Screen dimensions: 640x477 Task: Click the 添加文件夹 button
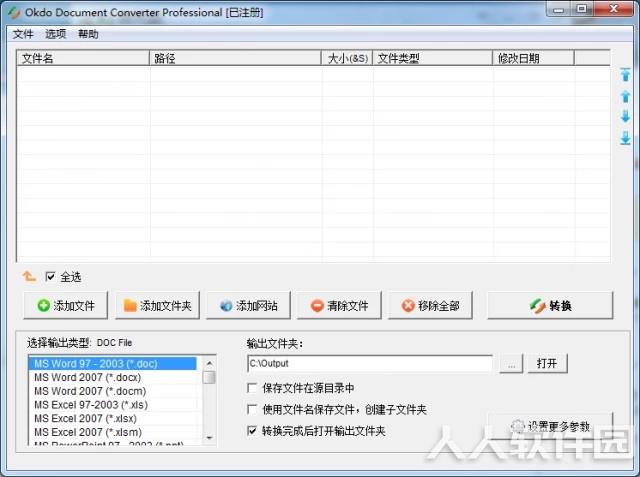coord(158,305)
